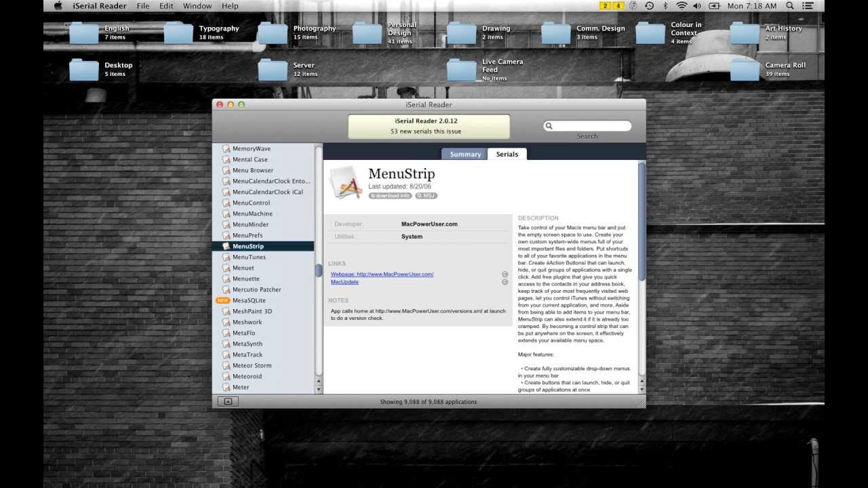Select Mental Case in the application list

tap(263, 159)
